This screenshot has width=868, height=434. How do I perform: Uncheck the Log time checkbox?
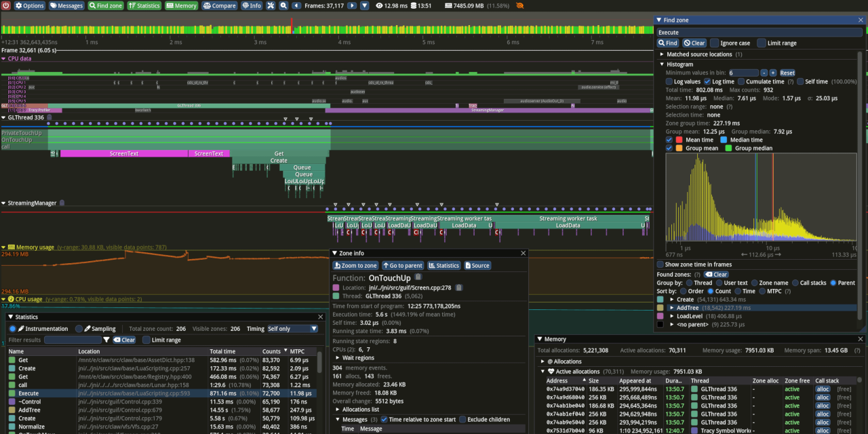tap(706, 81)
